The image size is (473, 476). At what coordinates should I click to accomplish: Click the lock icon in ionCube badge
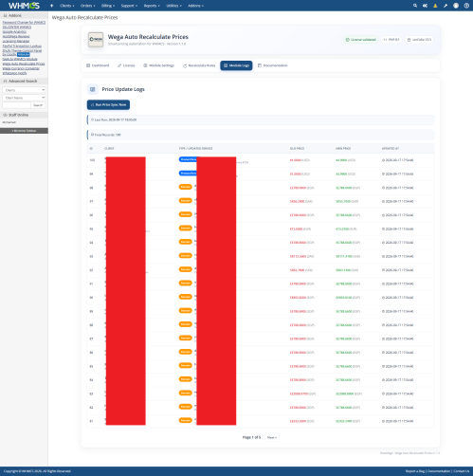(x=409, y=40)
